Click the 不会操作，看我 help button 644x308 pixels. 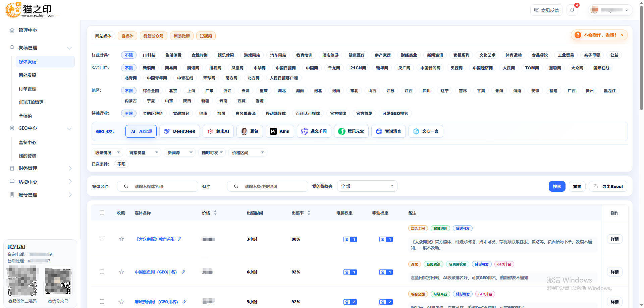(599, 35)
